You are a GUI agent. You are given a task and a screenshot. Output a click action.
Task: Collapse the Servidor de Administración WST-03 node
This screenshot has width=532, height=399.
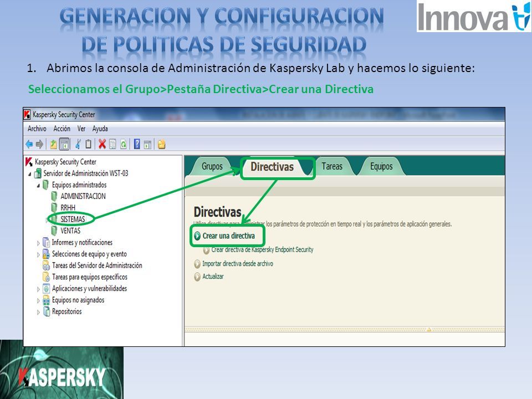click(x=30, y=175)
